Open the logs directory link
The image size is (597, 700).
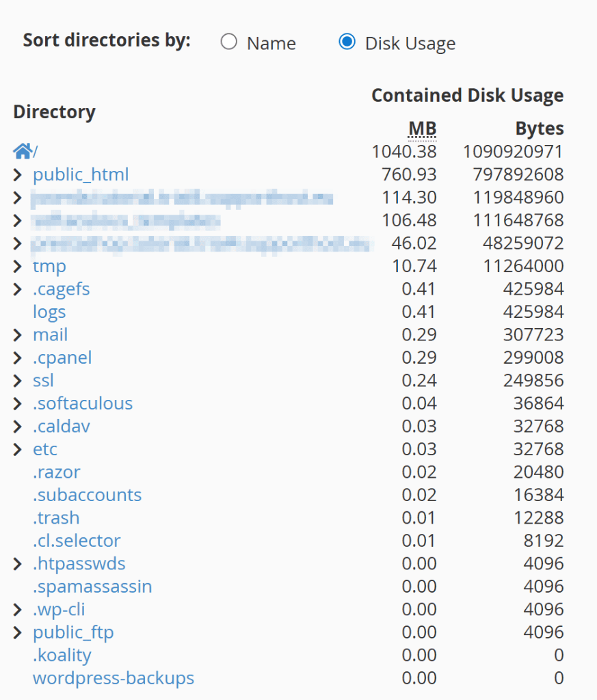[x=49, y=312]
